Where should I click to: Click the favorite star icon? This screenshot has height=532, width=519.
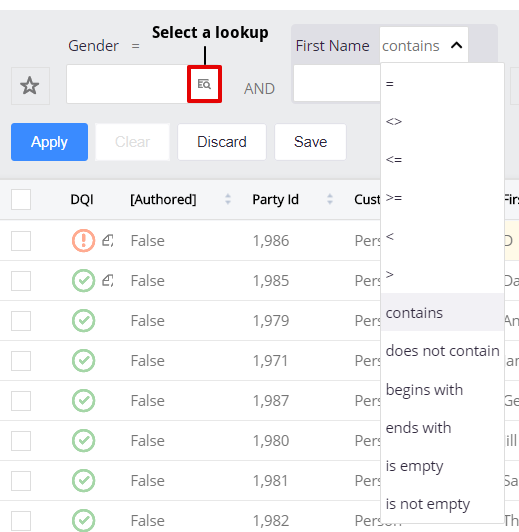tap(30, 86)
